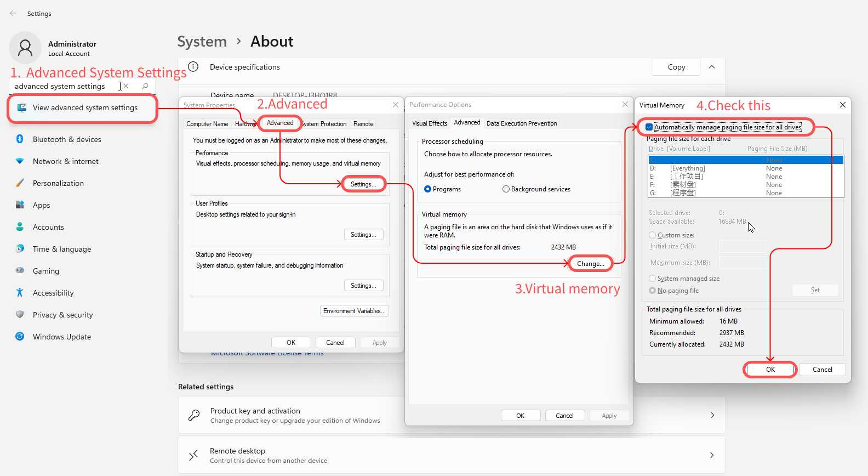Click the Administrator profile avatar
The image size is (868, 476).
(25, 48)
